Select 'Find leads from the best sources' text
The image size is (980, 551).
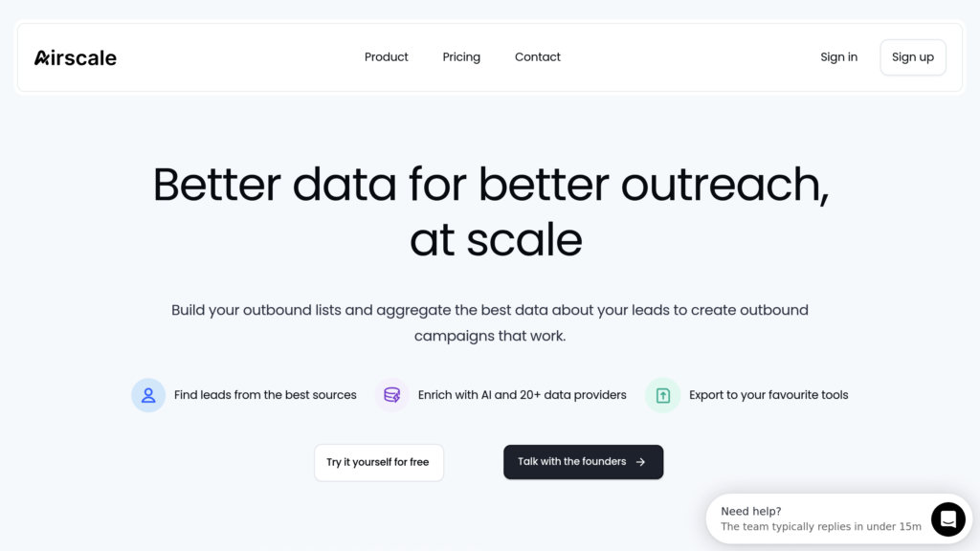pos(265,395)
